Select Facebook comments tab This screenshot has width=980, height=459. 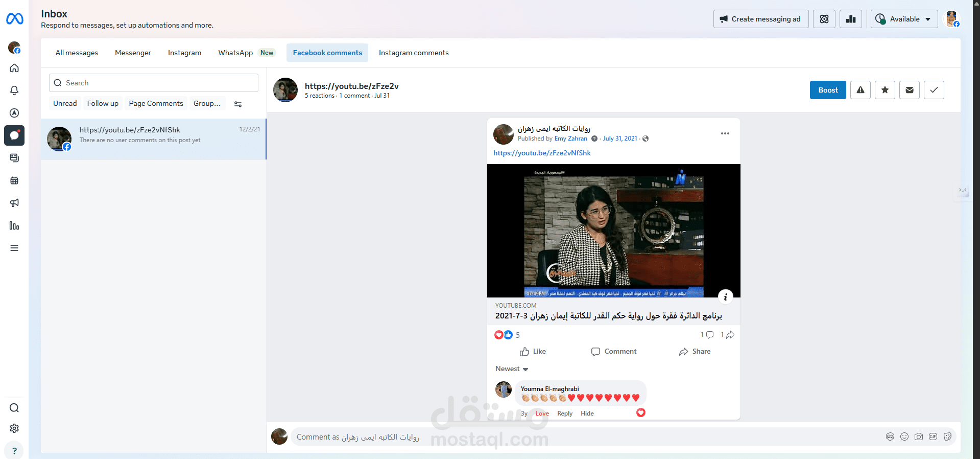(327, 53)
